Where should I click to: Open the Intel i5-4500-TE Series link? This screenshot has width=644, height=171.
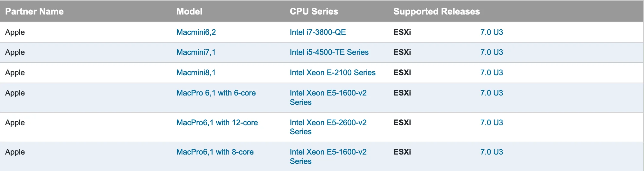(x=329, y=52)
